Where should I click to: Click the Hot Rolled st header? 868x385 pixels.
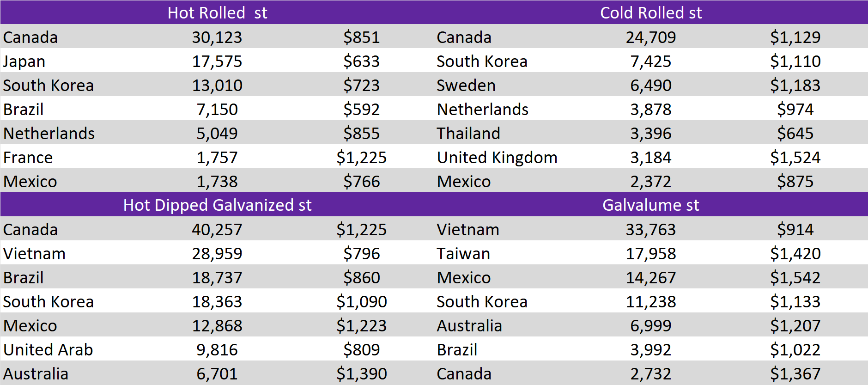click(217, 12)
